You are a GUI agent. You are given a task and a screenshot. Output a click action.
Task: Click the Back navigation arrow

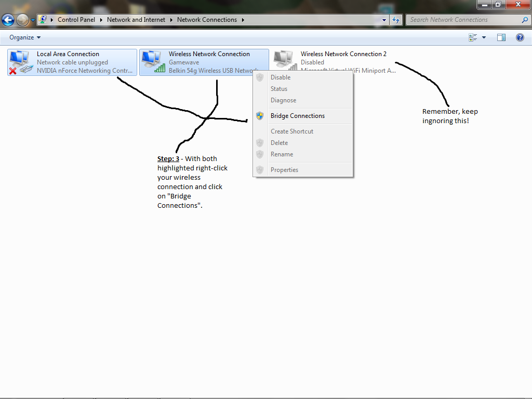pyautogui.click(x=8, y=20)
